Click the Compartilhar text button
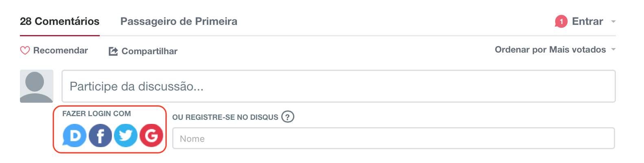This screenshot has height=163, width=644. tap(149, 51)
